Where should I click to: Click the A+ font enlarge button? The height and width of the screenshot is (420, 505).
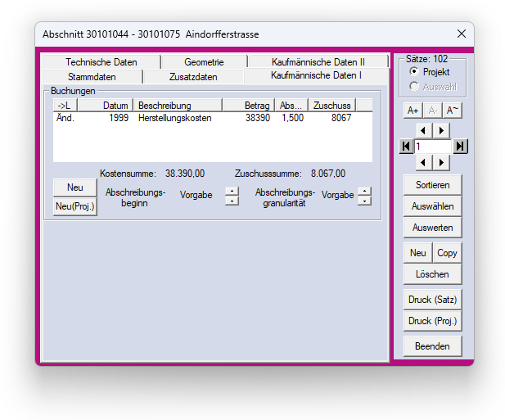pos(413,111)
